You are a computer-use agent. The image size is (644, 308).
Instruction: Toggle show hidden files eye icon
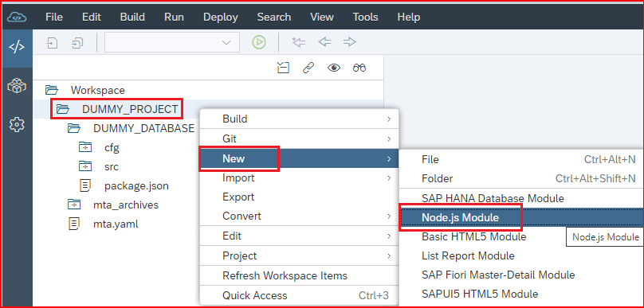tap(333, 68)
